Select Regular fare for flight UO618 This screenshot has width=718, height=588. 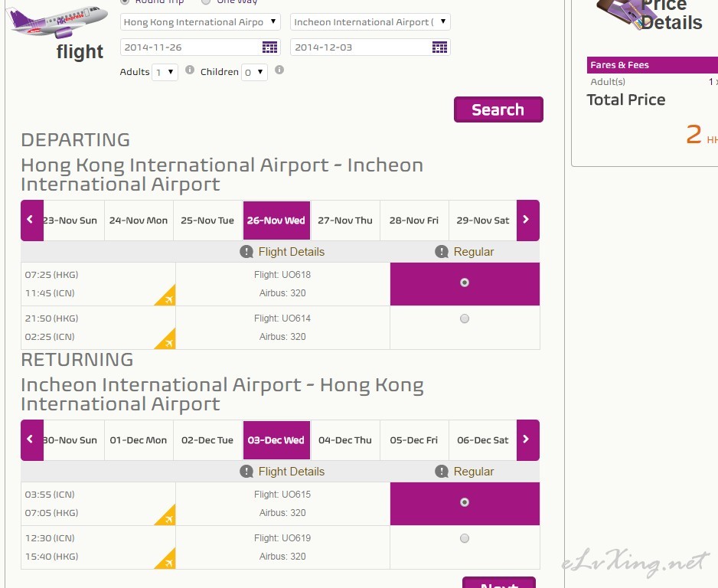pos(465,283)
